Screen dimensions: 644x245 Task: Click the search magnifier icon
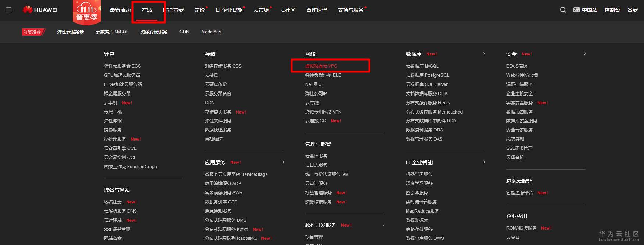[563, 10]
